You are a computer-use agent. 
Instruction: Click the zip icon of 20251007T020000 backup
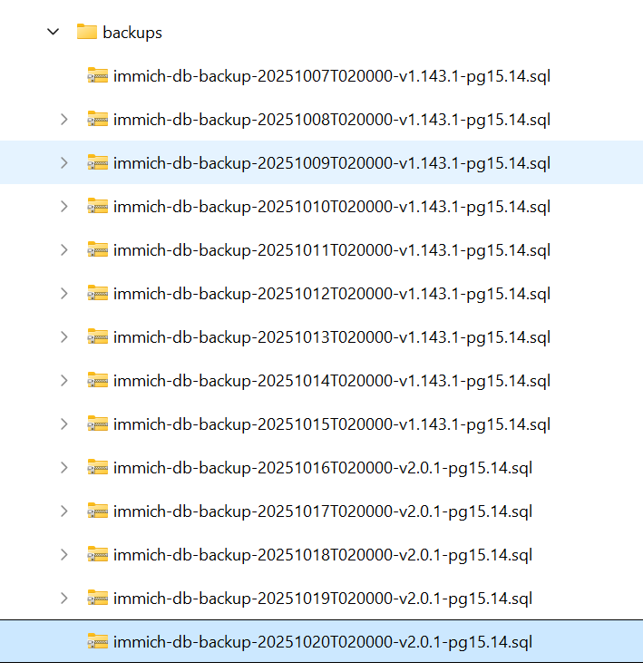98,75
